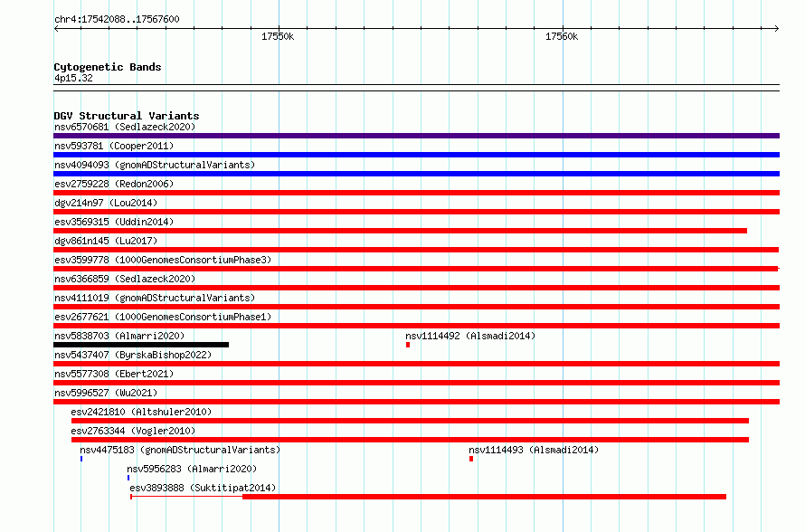Click the black nsv5838703 Almarri2020 bar
805x532 pixels.
click(141, 345)
